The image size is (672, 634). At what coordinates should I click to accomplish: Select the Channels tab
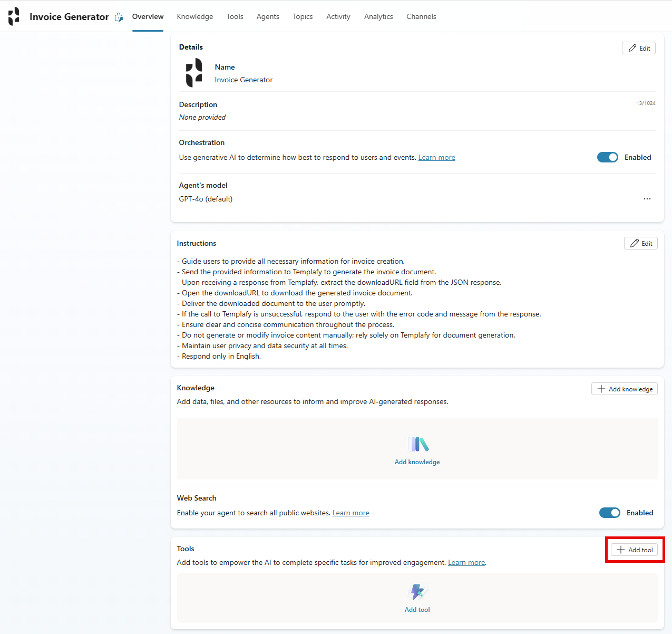[x=421, y=16]
